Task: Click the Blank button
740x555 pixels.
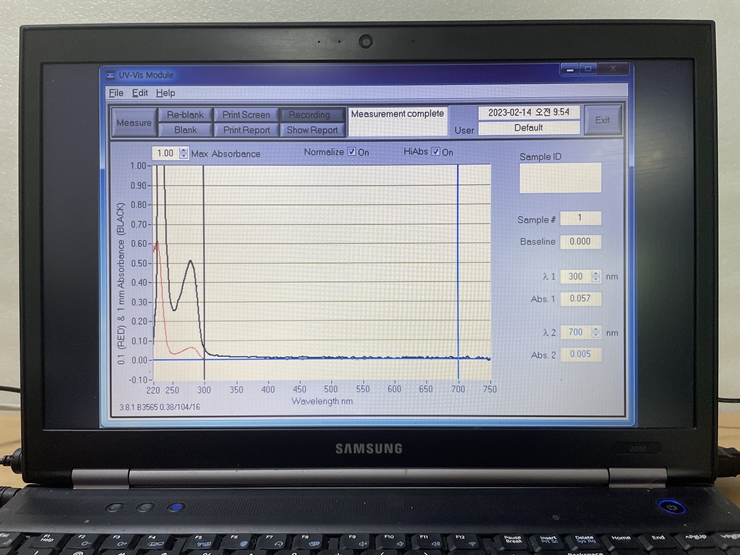Action: click(185, 130)
